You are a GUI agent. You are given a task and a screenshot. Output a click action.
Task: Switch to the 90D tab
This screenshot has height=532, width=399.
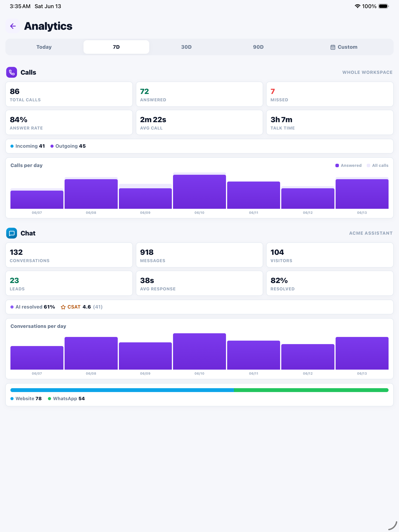(x=258, y=47)
